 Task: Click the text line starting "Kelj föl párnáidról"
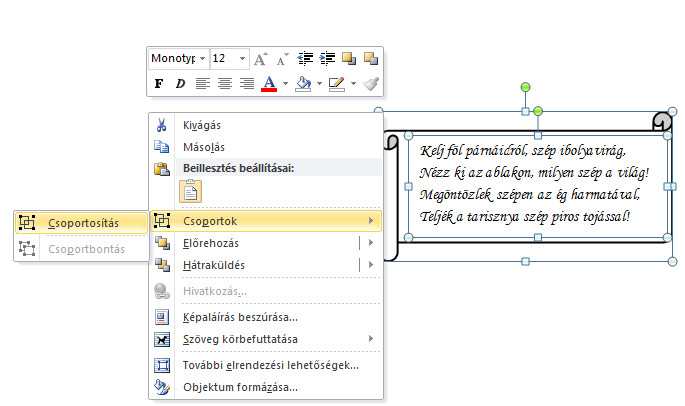coord(523,151)
